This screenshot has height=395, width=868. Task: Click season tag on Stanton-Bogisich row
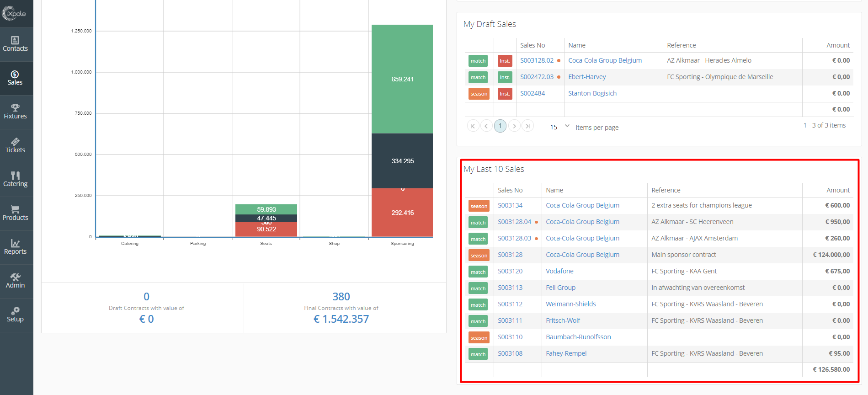tap(479, 94)
